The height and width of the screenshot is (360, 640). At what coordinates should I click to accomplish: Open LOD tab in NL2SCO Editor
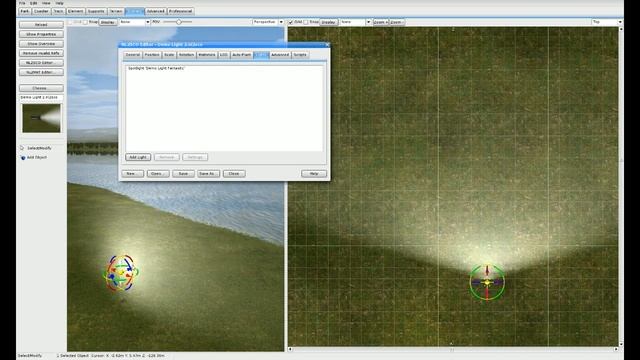pyautogui.click(x=224, y=55)
